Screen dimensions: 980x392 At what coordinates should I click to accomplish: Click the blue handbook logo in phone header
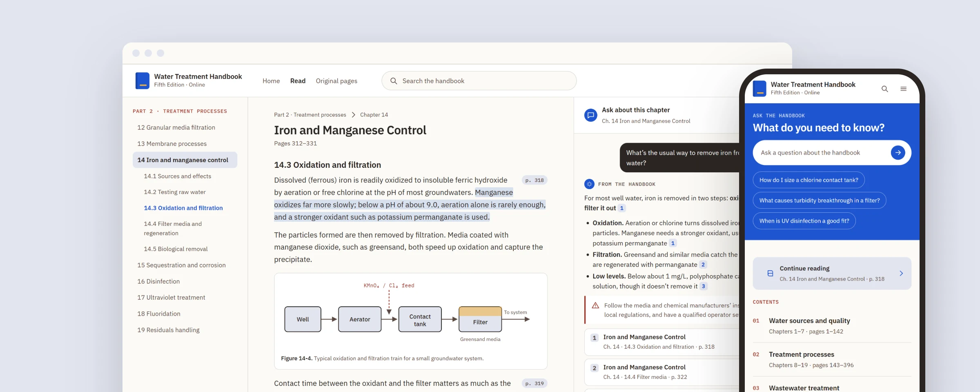(759, 88)
